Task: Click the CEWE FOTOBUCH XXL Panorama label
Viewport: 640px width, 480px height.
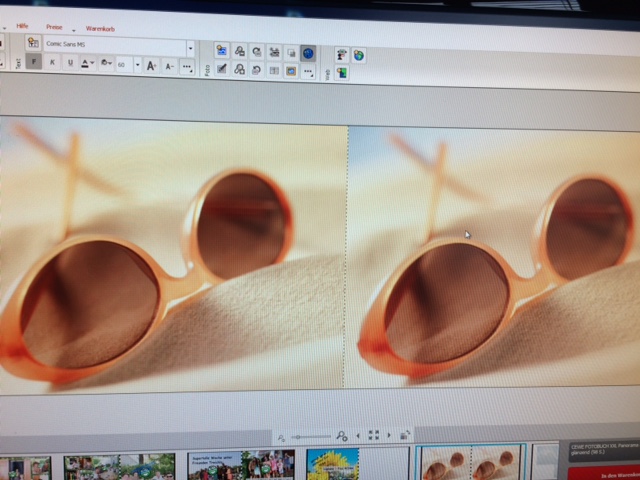Action: [604, 450]
